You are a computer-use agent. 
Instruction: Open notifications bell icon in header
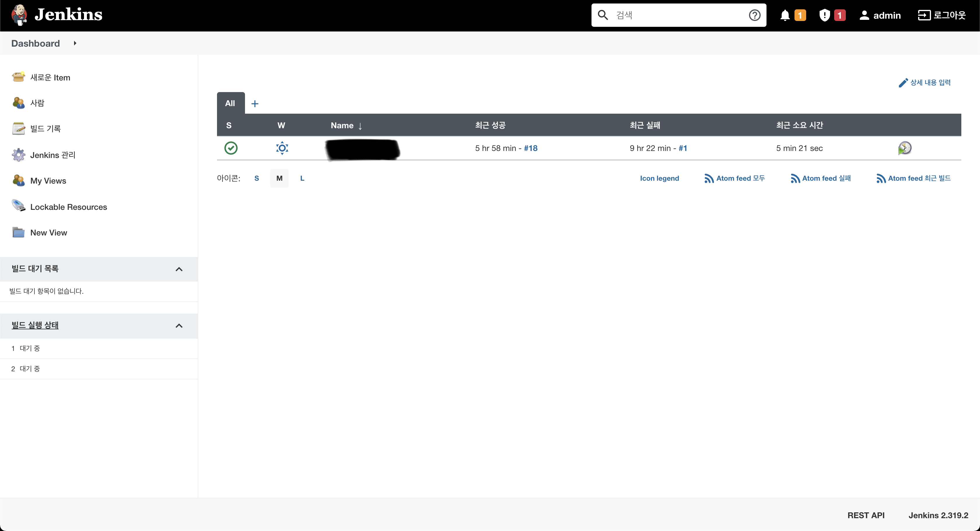point(785,15)
